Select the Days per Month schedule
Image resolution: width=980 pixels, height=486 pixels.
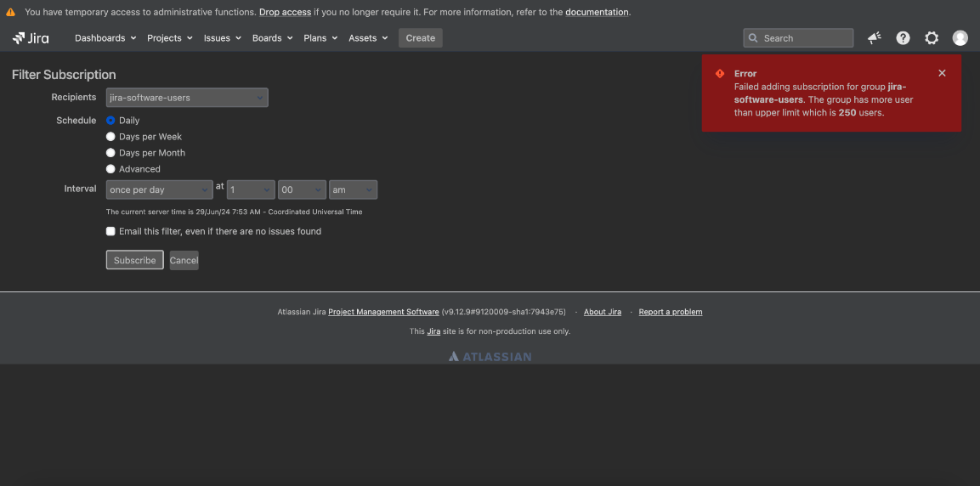click(x=110, y=153)
